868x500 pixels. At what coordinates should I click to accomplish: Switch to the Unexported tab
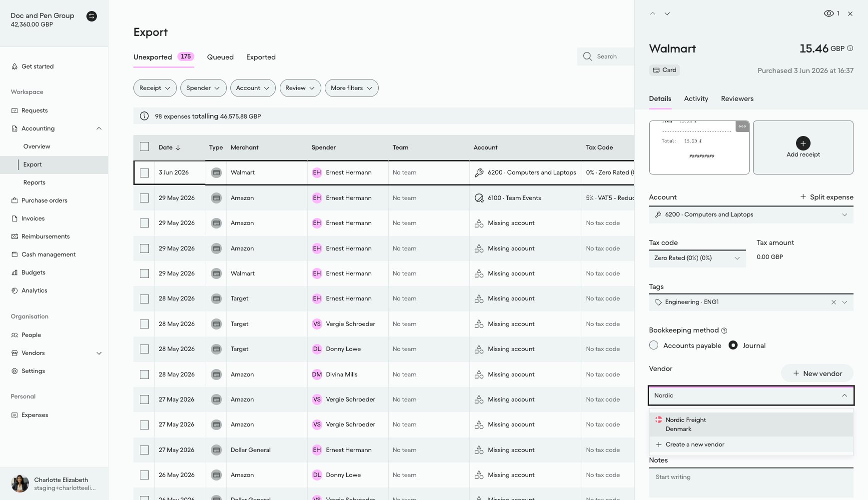163,57
